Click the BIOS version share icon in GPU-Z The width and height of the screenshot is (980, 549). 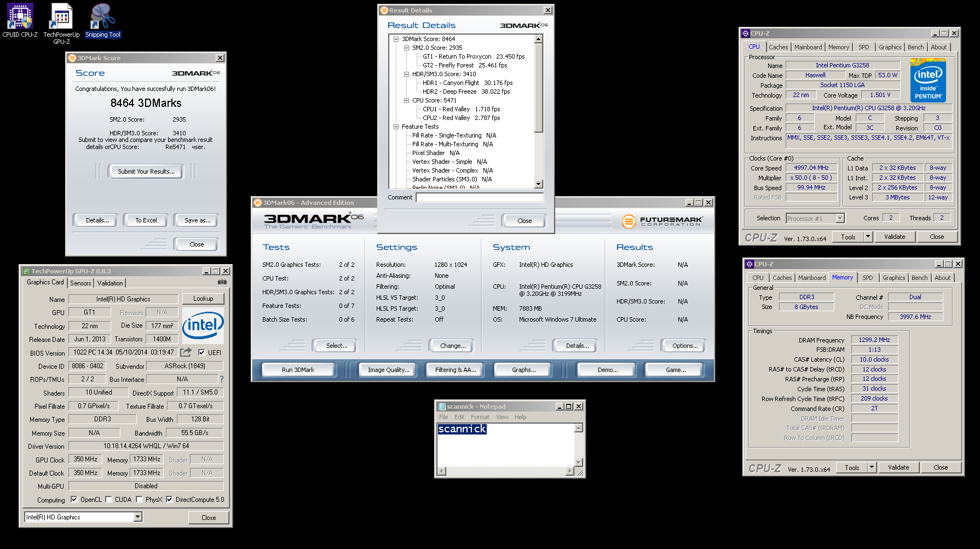186,352
